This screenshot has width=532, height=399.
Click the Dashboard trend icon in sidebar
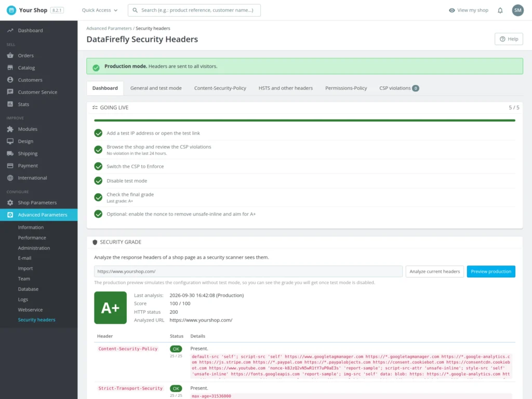(x=10, y=30)
